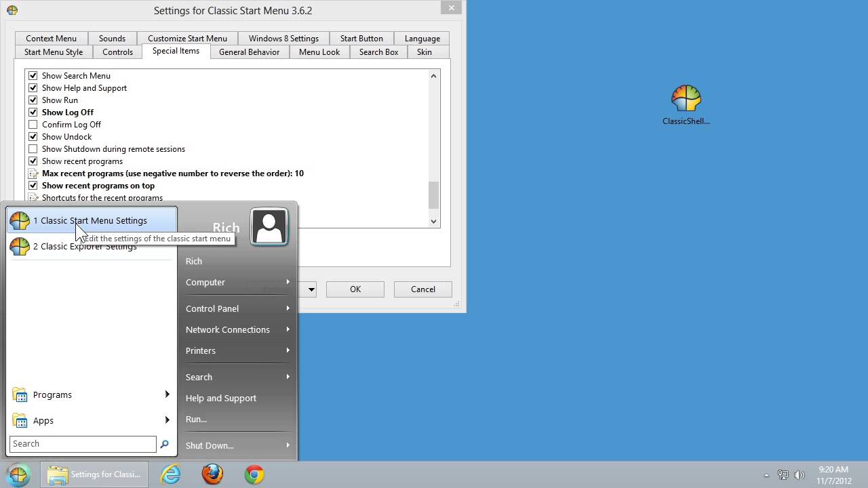The image size is (868, 488).
Task: Open Internet Explorer from the taskbar
Action: [170, 474]
